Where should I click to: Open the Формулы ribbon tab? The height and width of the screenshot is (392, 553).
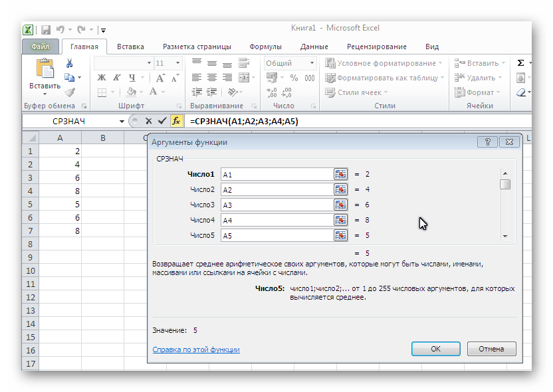click(x=265, y=47)
